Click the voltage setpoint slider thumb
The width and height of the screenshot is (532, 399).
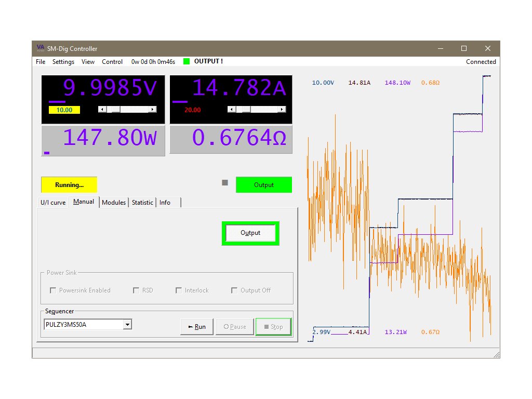pos(116,109)
